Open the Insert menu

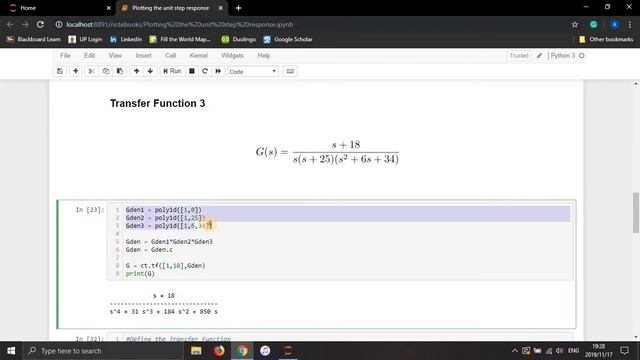coord(143,56)
